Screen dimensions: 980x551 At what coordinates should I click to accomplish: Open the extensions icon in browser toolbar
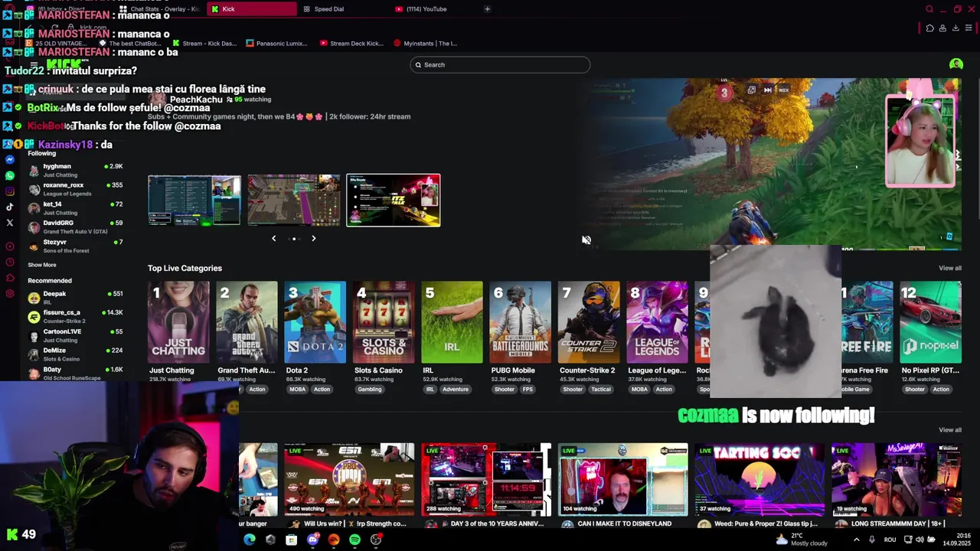click(929, 28)
